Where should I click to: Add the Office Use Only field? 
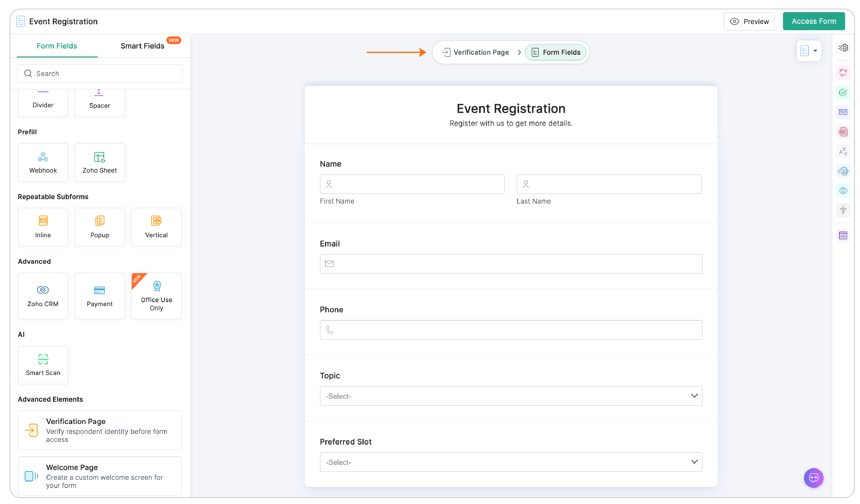point(156,296)
